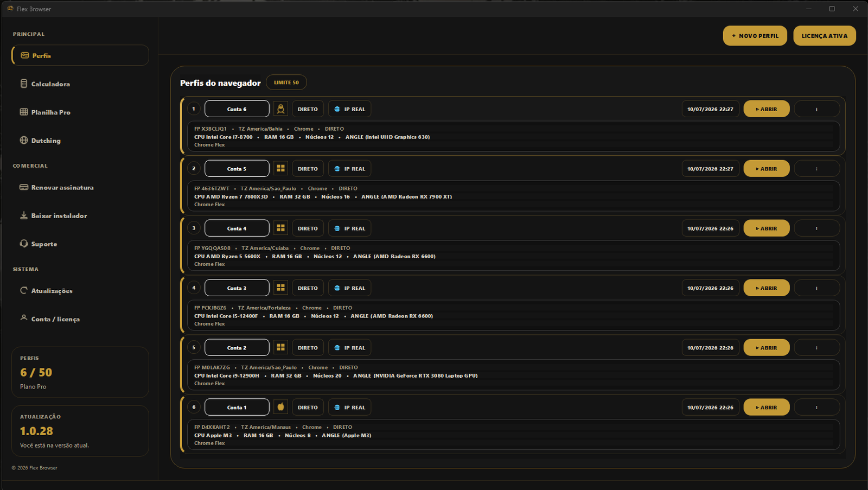Click TZ America/Cuiaba text
This screenshot has height=490, width=868.
pyautogui.click(x=265, y=249)
